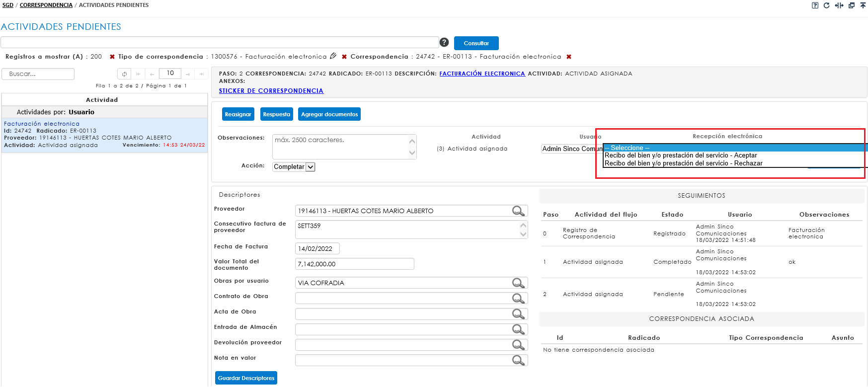Click the Consecutivo factura field SETT359
Screen dimensions: 868x387
click(x=411, y=230)
